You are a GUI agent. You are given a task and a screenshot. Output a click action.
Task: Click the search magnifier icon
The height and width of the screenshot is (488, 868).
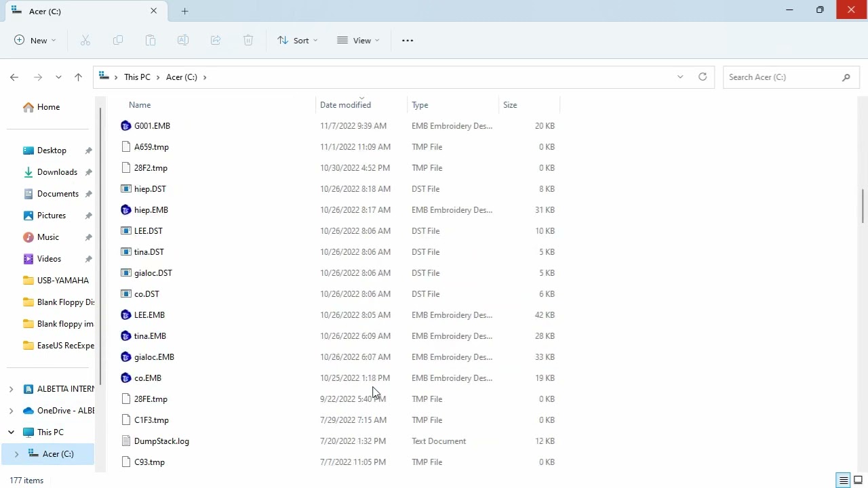[846, 77]
